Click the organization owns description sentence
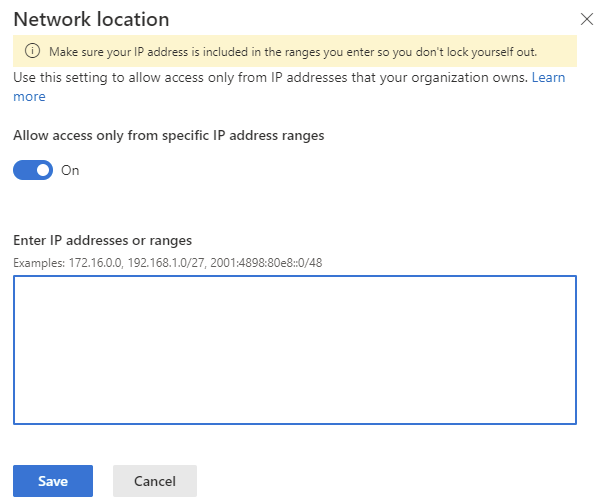Screen dimensions: 610x499 pyautogui.click(x=440, y=77)
